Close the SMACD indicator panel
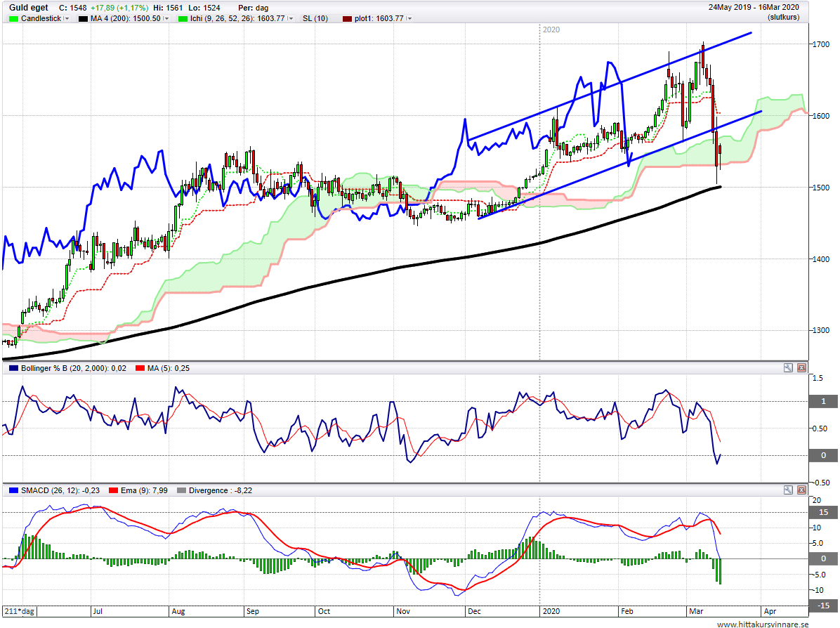840x628 pixels. point(801,490)
